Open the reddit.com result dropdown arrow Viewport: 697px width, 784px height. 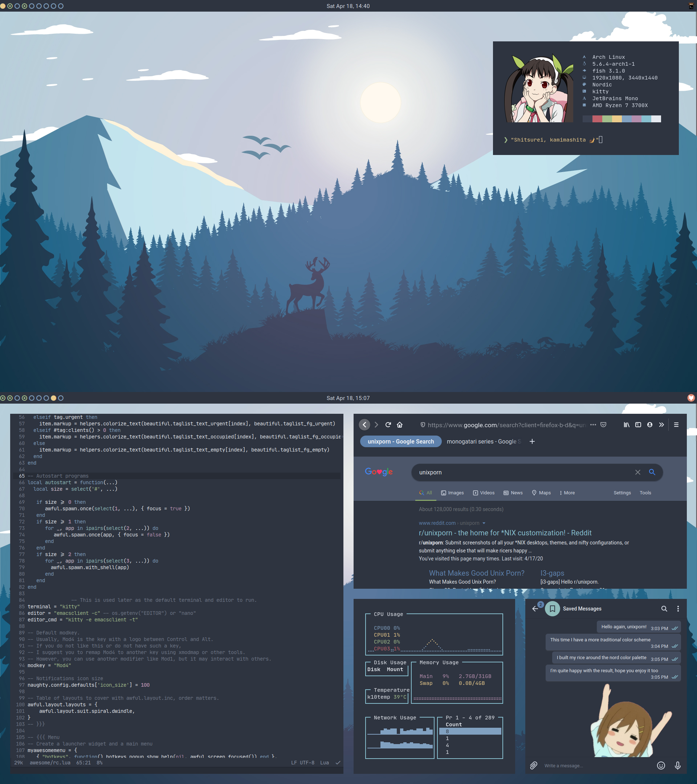[484, 523]
